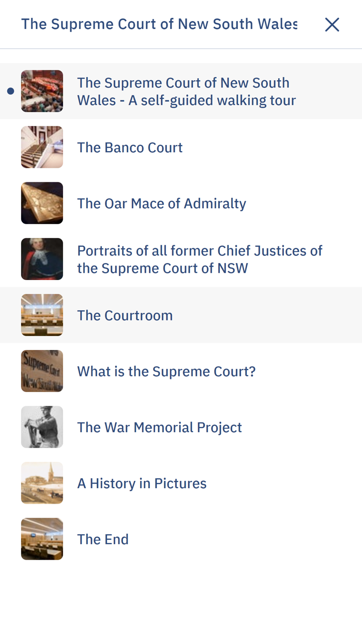
Task: Open The Courtroom tour stop
Action: point(125,315)
